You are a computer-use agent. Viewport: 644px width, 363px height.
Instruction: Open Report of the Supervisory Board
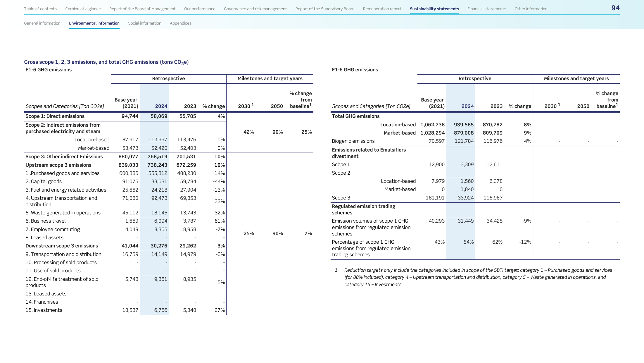325,9
